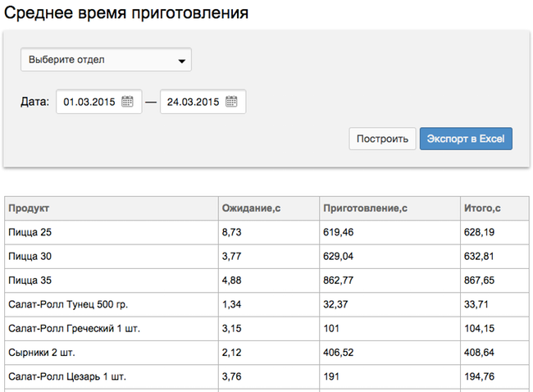Click waiting value 8,73 for Пицца 25
Image resolution: width=533 pixels, height=392 pixels.
coord(232,232)
